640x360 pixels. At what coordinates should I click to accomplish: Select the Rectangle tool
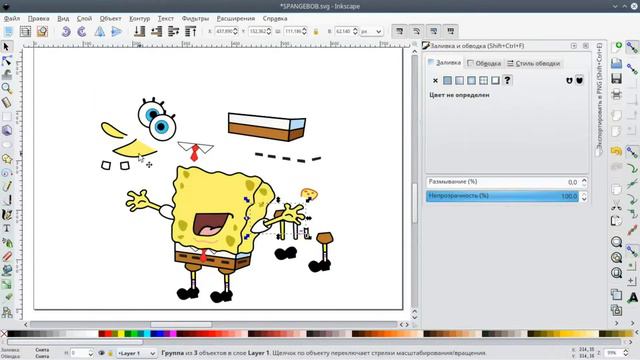(6, 116)
